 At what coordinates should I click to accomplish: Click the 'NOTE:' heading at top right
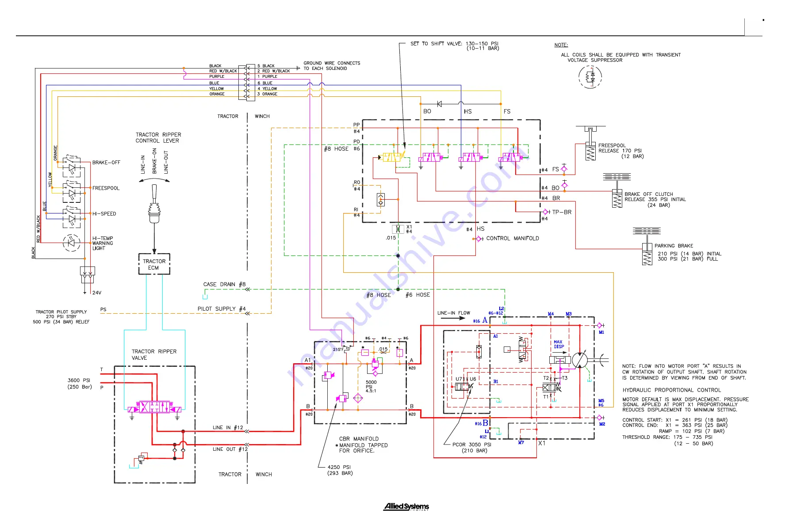(x=561, y=45)
